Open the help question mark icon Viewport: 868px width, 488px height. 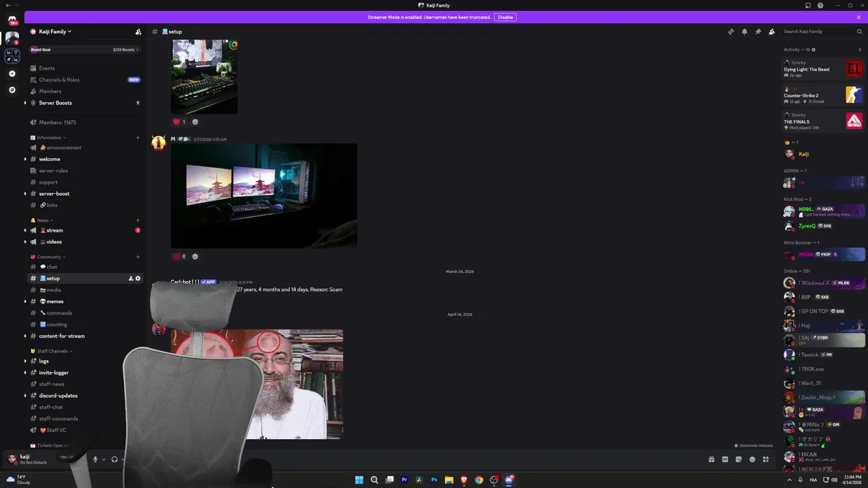(820, 5)
